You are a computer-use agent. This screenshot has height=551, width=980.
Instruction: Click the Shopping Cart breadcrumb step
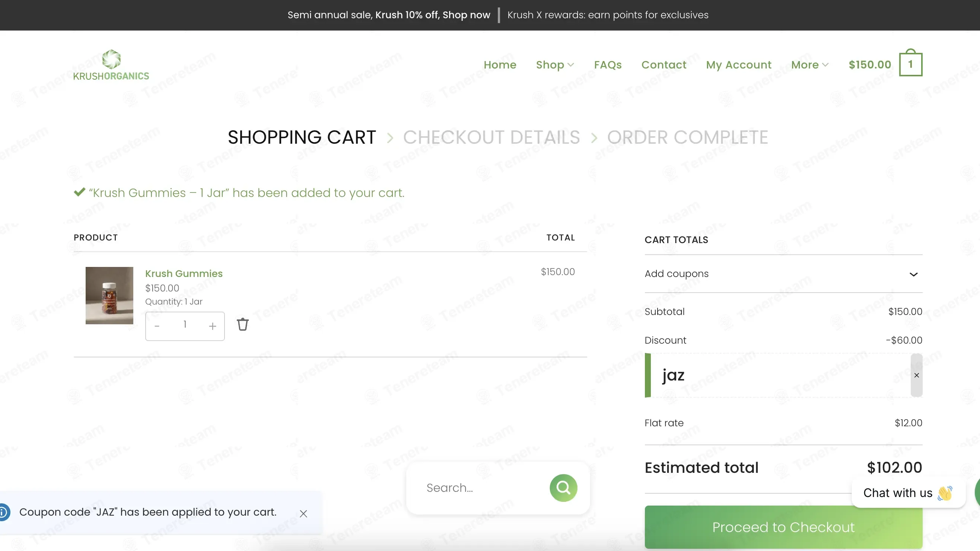(302, 137)
